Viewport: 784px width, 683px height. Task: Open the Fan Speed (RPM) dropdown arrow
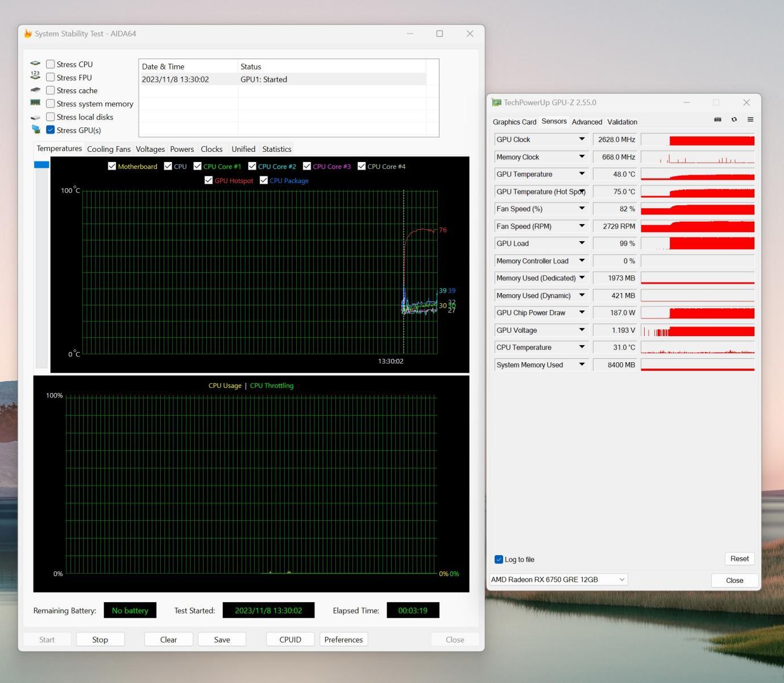(582, 226)
